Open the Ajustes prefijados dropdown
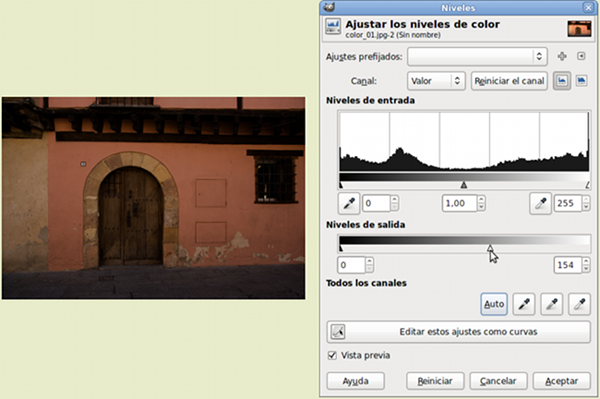This screenshot has width=600, height=399. pyautogui.click(x=477, y=57)
